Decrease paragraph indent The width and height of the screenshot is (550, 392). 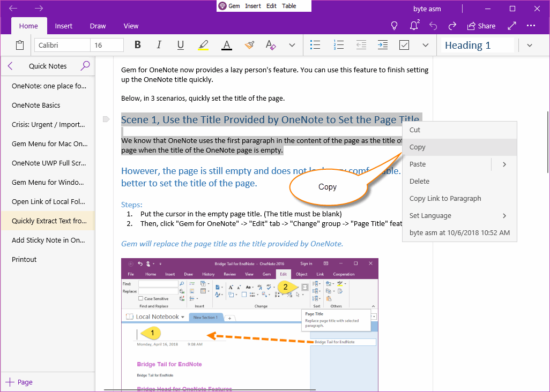point(361,45)
